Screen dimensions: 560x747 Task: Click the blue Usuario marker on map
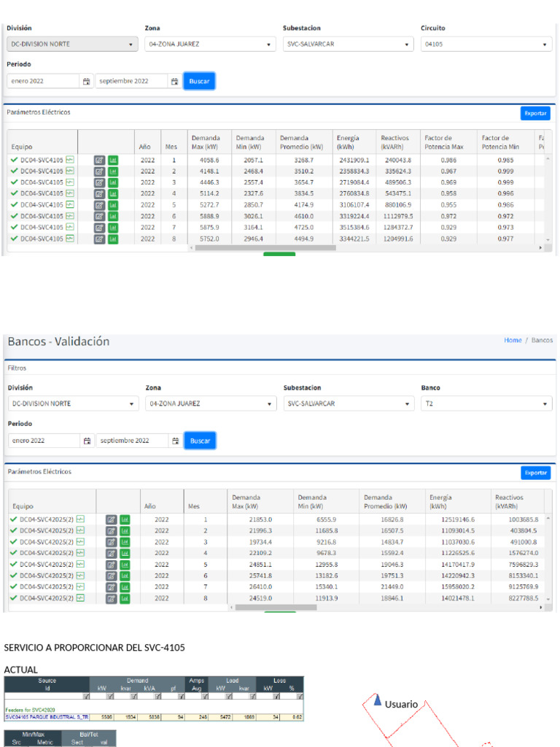coord(378,701)
